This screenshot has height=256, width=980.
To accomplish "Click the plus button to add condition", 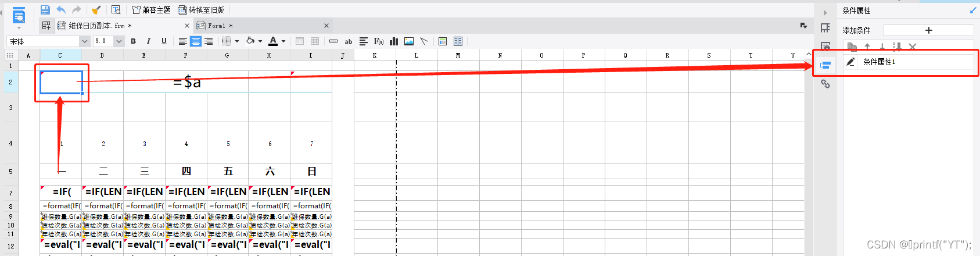I will click(x=928, y=30).
